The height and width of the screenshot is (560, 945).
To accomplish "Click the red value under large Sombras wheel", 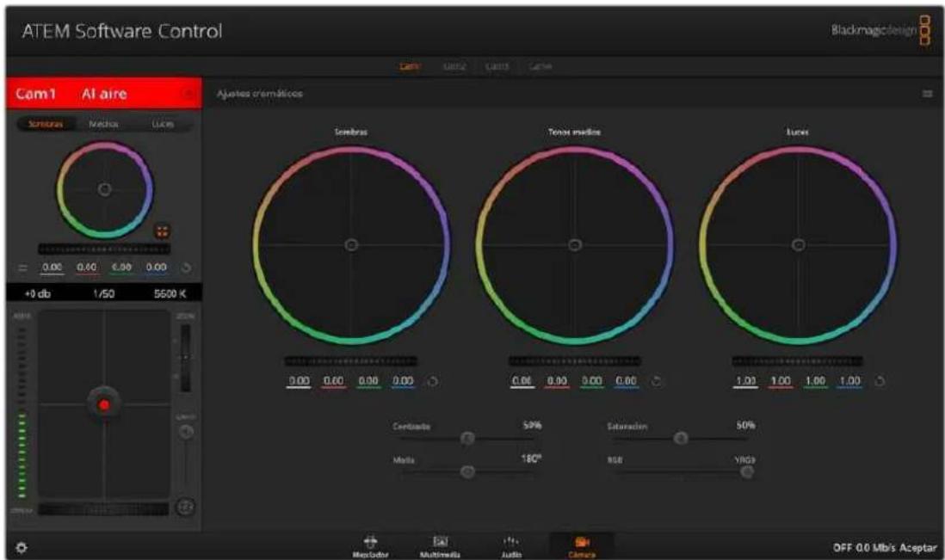I will coord(333,382).
